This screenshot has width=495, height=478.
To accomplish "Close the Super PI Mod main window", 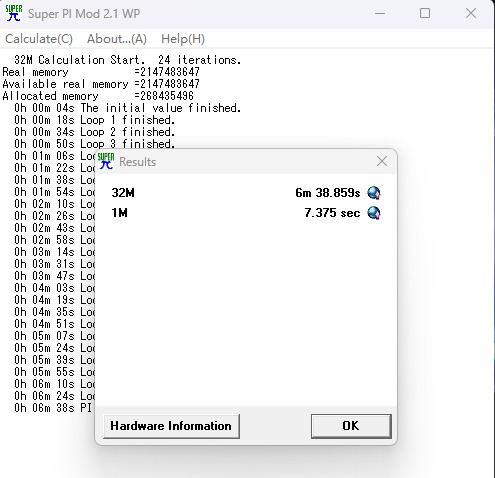I will click(x=471, y=13).
